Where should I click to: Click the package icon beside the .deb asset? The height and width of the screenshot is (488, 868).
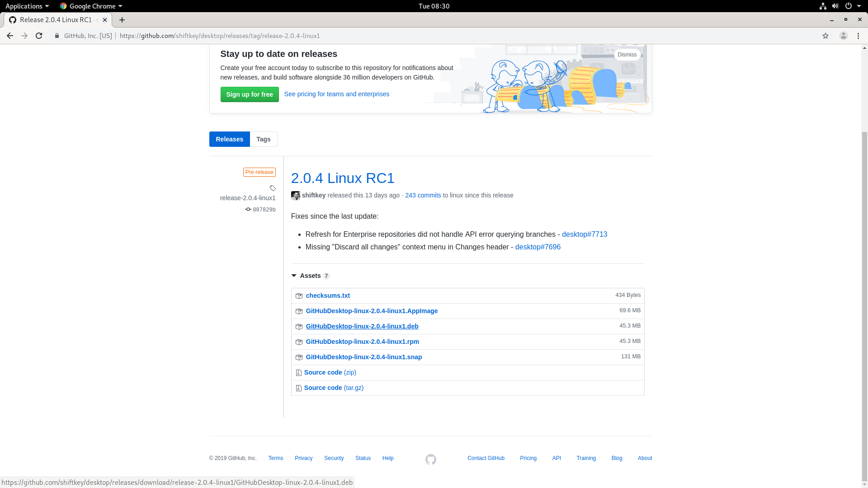tap(299, 327)
